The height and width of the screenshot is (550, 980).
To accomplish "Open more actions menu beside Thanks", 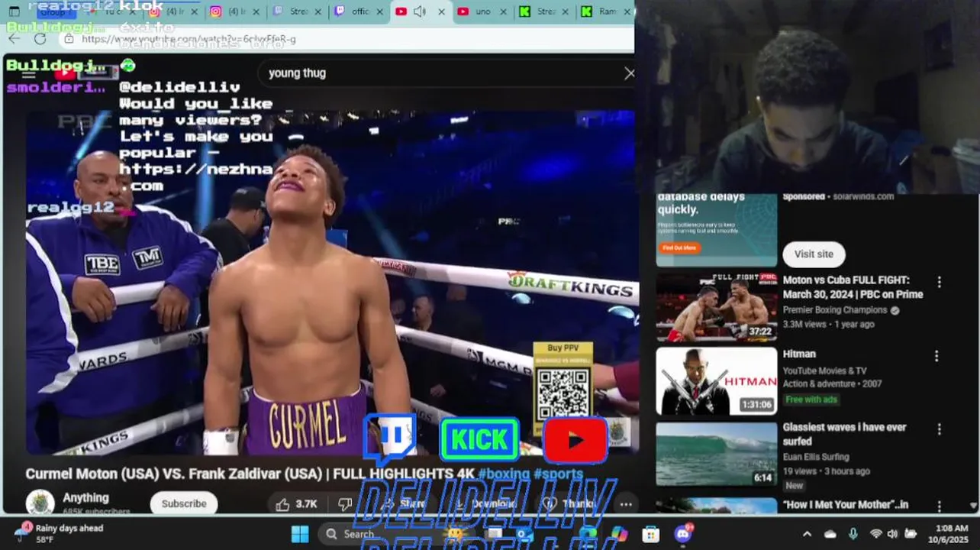I will tap(626, 504).
